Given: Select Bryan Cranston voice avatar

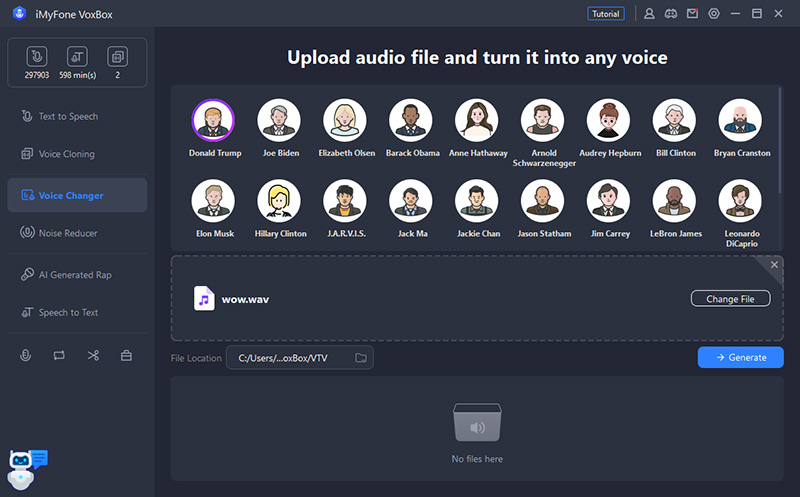Looking at the screenshot, I should [740, 120].
